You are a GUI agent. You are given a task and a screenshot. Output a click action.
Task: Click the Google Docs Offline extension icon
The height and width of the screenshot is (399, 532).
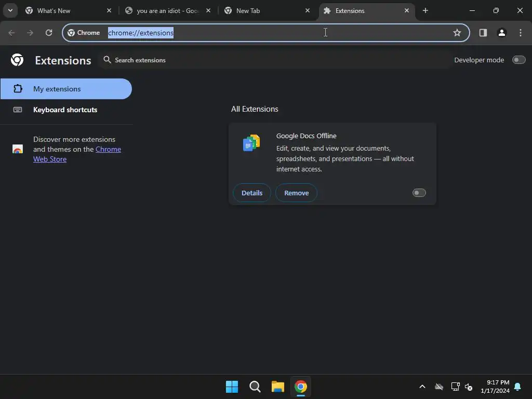pos(251,143)
